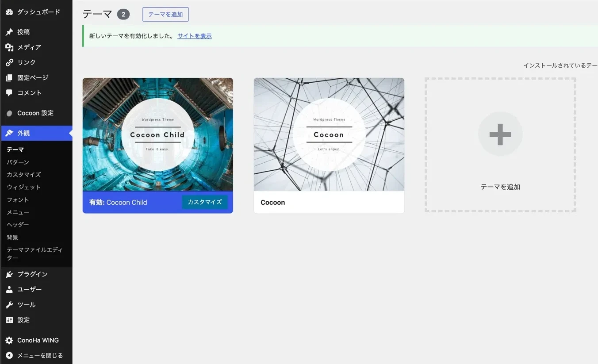
Task: Select the Cocoon theme thumbnail
Action: 329,134
